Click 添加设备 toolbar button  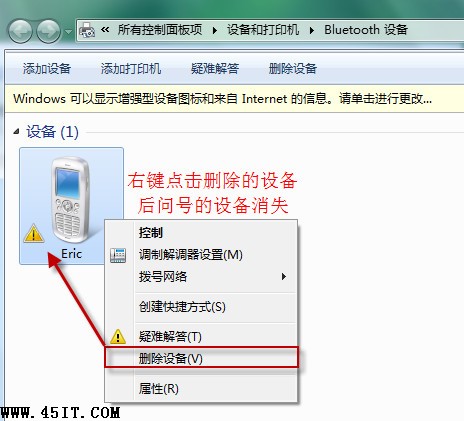[47, 69]
